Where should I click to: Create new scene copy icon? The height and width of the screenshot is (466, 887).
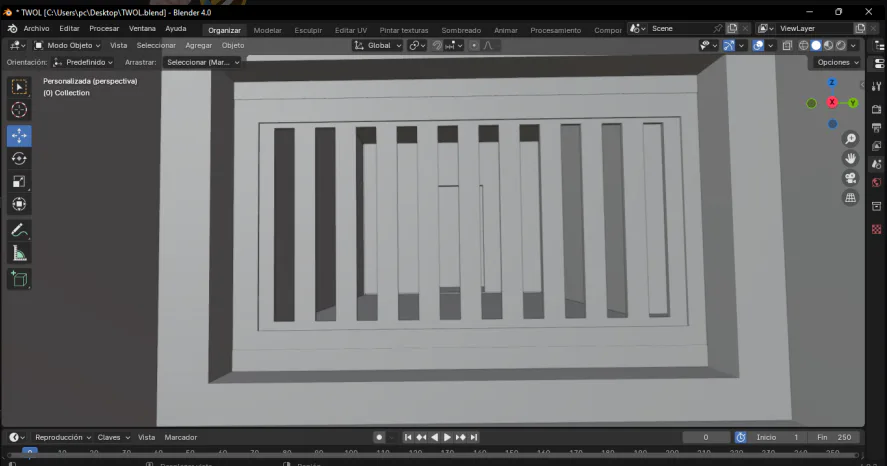tap(733, 28)
